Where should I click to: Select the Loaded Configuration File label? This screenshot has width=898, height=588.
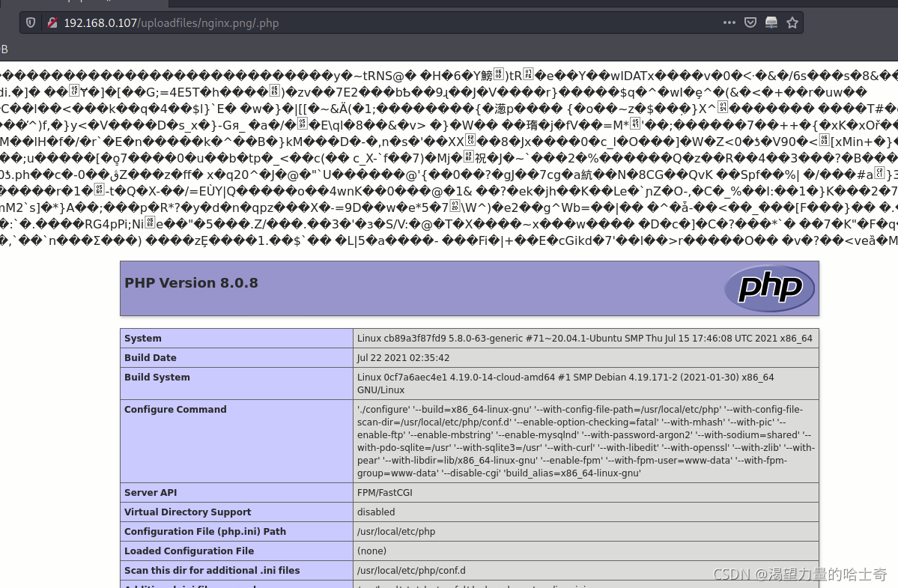(189, 551)
